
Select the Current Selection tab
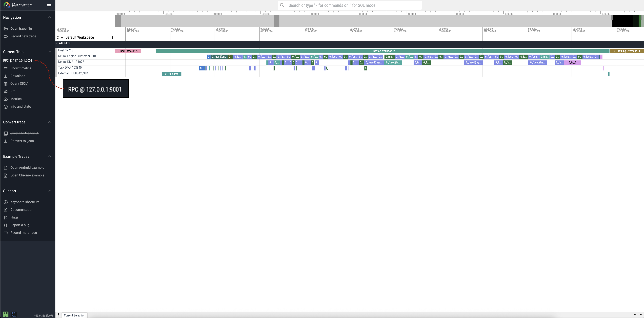point(74,315)
